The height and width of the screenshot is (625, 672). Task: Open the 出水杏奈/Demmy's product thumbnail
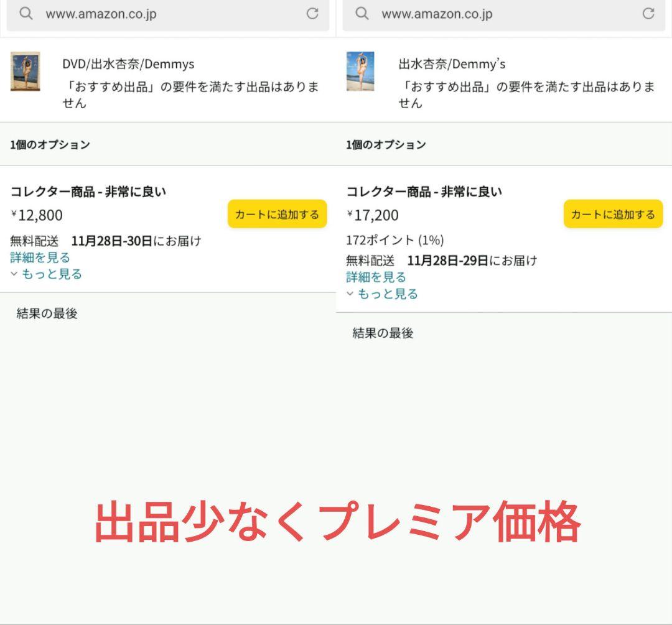(360, 71)
